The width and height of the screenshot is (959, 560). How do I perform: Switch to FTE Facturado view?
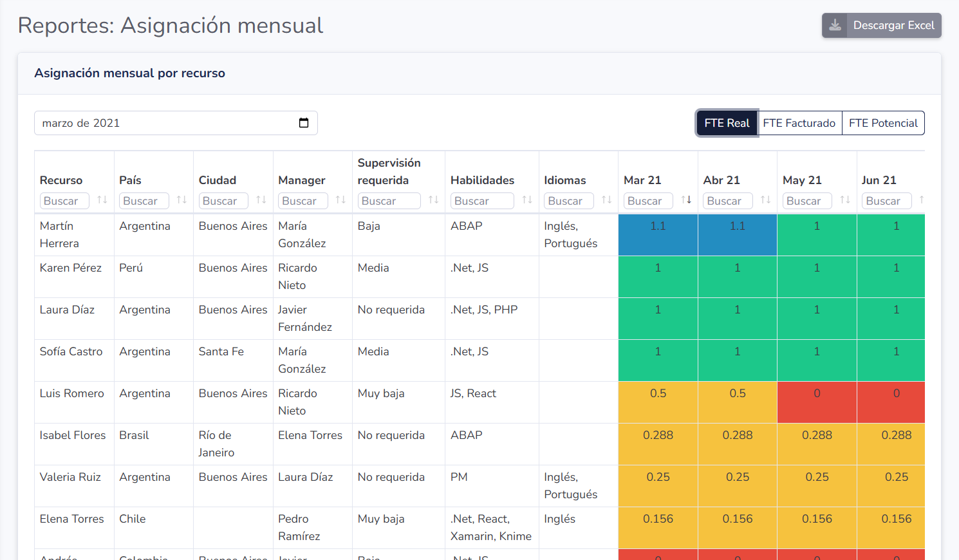(800, 122)
